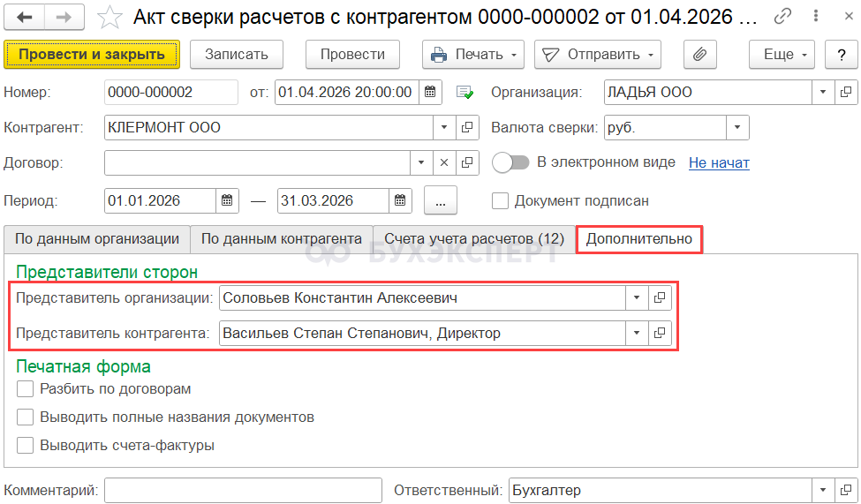Image resolution: width=861 pixels, height=504 pixels.
Task: Expand the Ответственный dropdown
Action: 823,490
